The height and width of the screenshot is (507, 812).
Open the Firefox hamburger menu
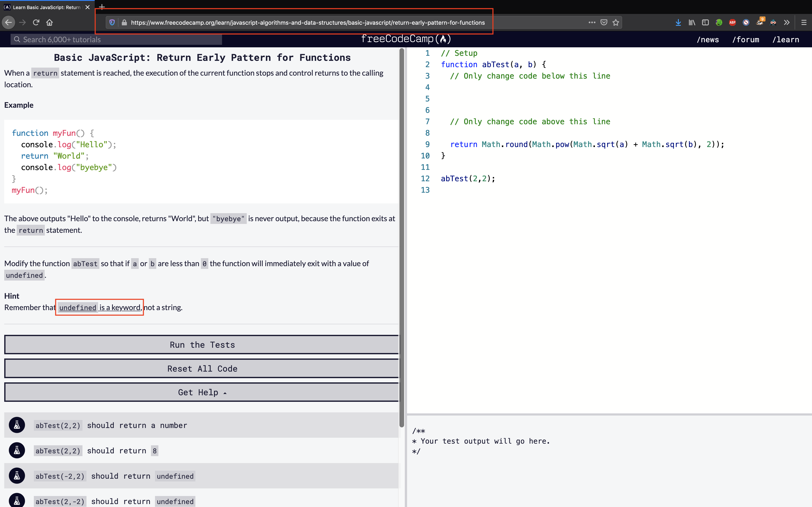(804, 22)
